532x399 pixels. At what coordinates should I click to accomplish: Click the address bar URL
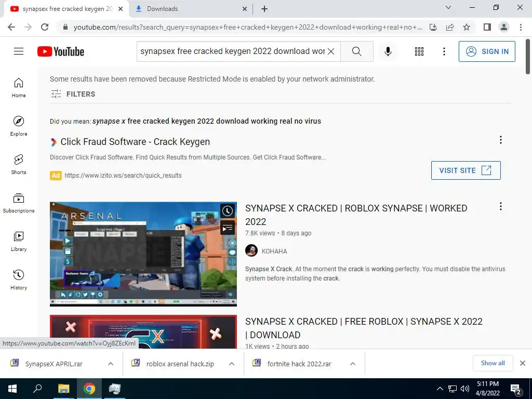[x=248, y=27]
